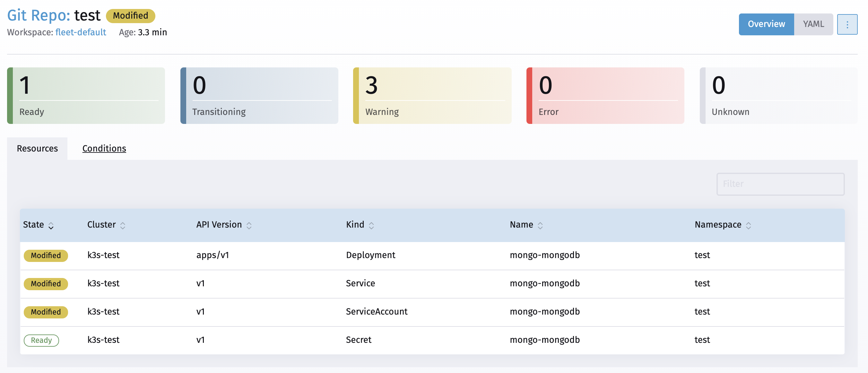Switch to the YAML view
Screen dimensions: 868x373
pos(813,24)
